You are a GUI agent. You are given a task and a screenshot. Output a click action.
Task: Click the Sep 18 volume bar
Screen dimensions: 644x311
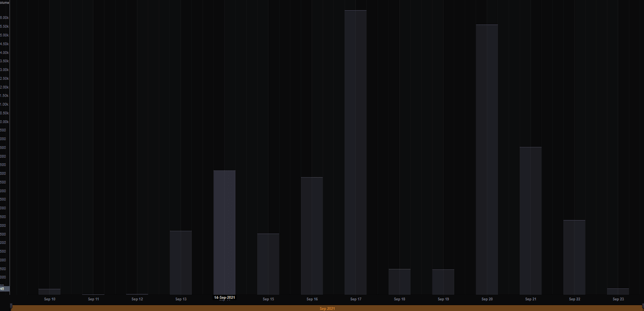(x=399, y=282)
